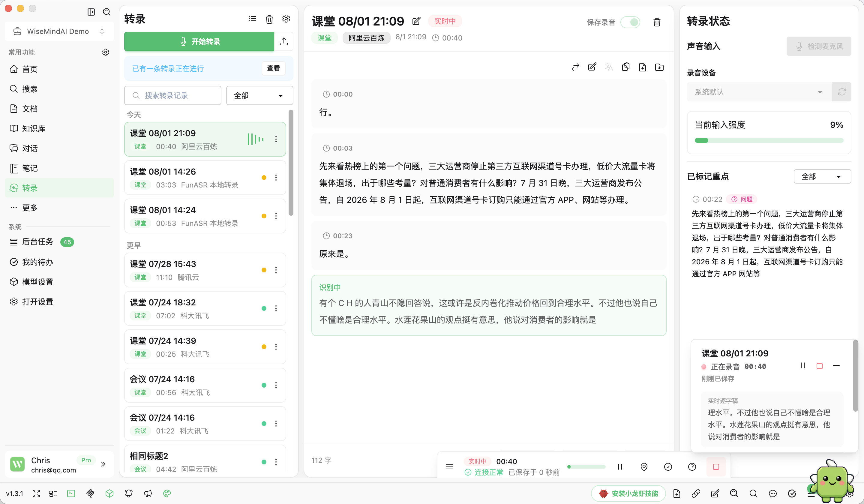This screenshot has height=504, width=864.
Task: Stop recording with red square in control bar
Action: pyautogui.click(x=716, y=466)
